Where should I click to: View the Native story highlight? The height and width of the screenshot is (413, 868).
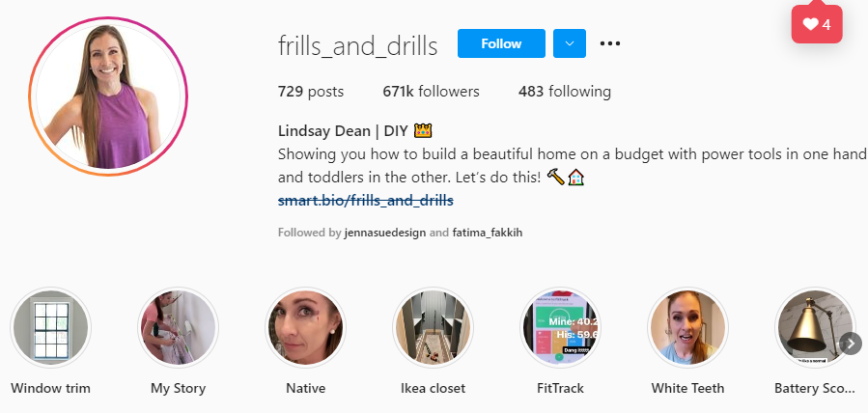coord(305,327)
